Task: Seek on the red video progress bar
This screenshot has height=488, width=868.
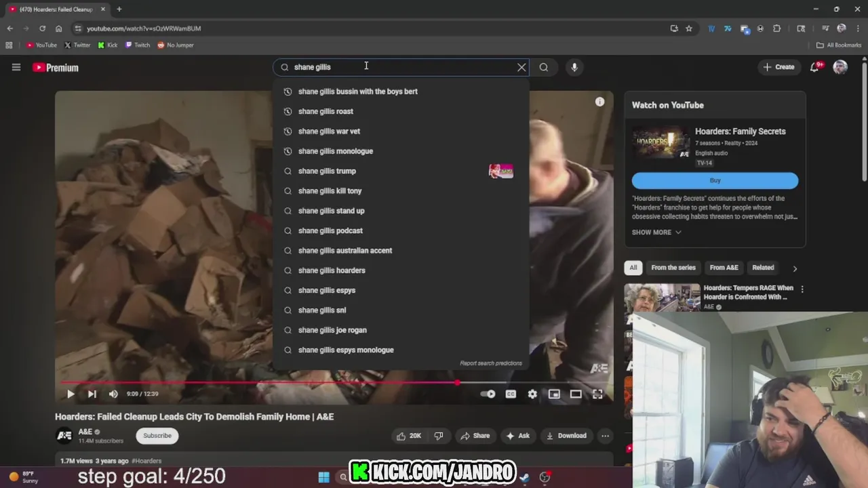Action: tap(334, 383)
